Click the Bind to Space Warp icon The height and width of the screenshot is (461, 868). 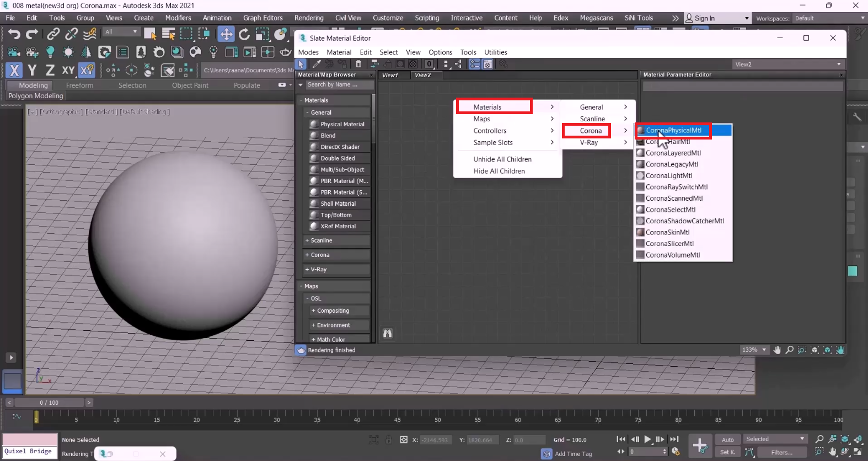90,34
